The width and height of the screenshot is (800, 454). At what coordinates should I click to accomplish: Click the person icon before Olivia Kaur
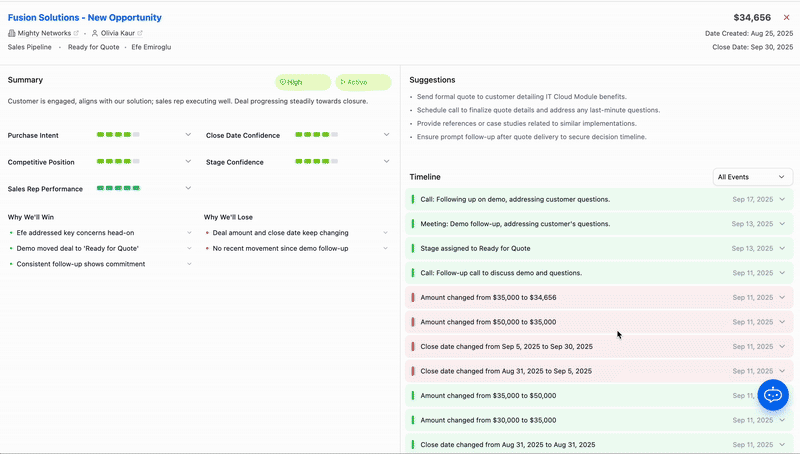point(94,33)
